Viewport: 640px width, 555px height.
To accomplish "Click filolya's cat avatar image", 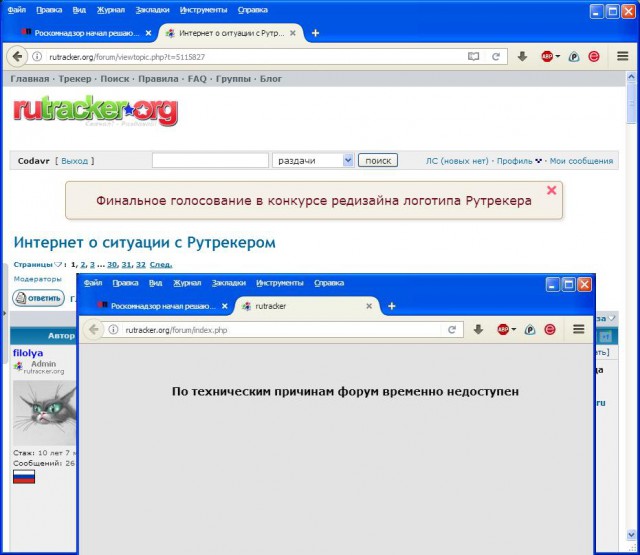I will pyautogui.click(x=44, y=413).
